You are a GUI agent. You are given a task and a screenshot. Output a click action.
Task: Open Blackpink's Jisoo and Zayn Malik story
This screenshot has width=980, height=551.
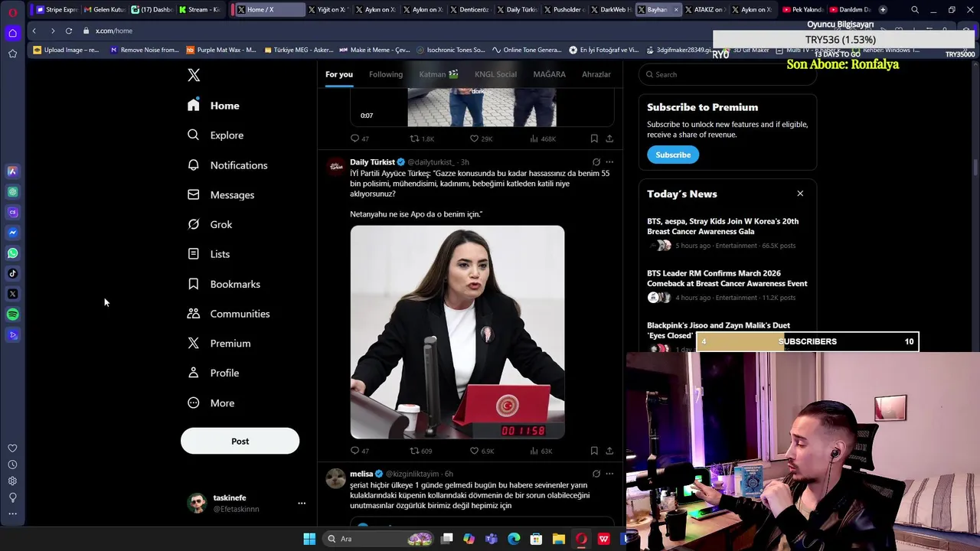(718, 331)
